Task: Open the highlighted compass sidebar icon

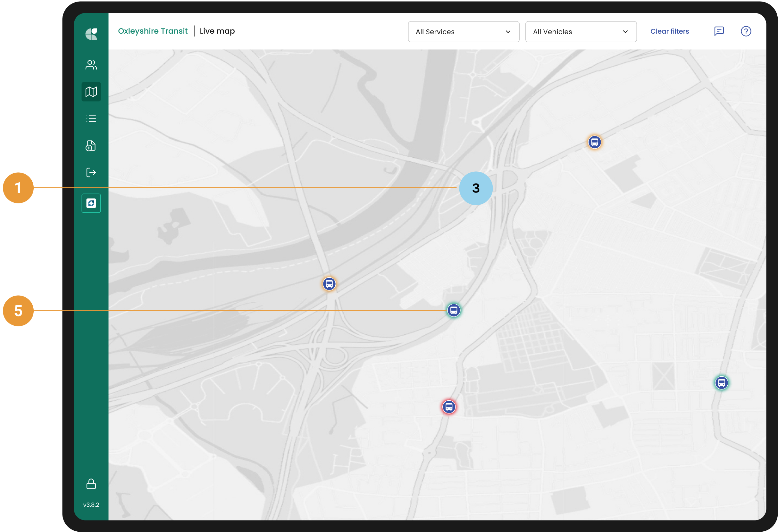Action: tap(91, 203)
